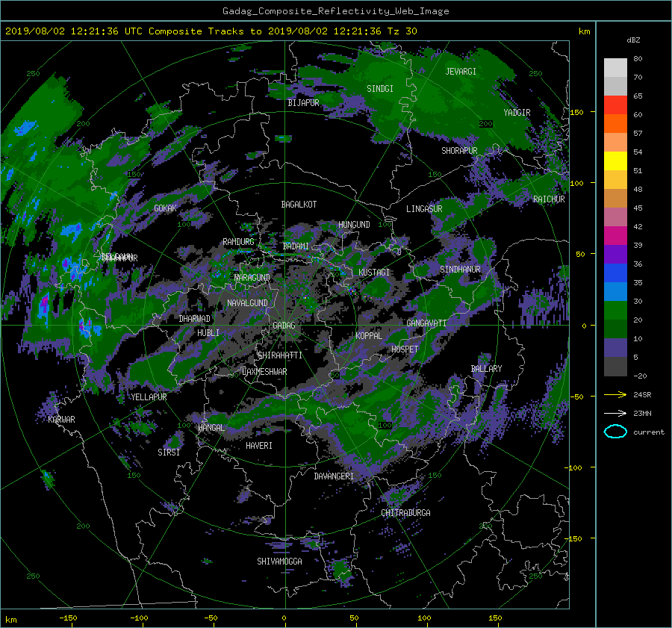Viewport: 672px width, 628px height.
Task: Select the top light gray 80–70 dBZ swatch
Action: [x=615, y=68]
